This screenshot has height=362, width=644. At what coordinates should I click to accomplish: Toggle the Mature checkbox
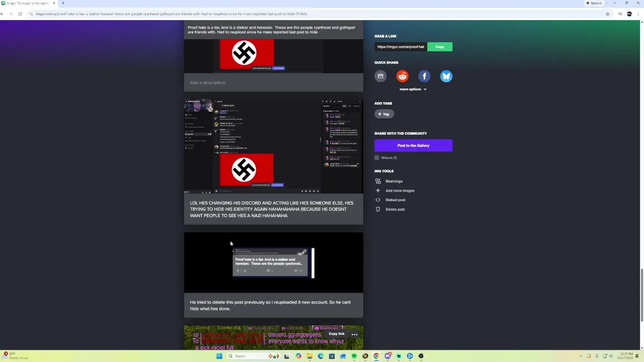pos(377,158)
